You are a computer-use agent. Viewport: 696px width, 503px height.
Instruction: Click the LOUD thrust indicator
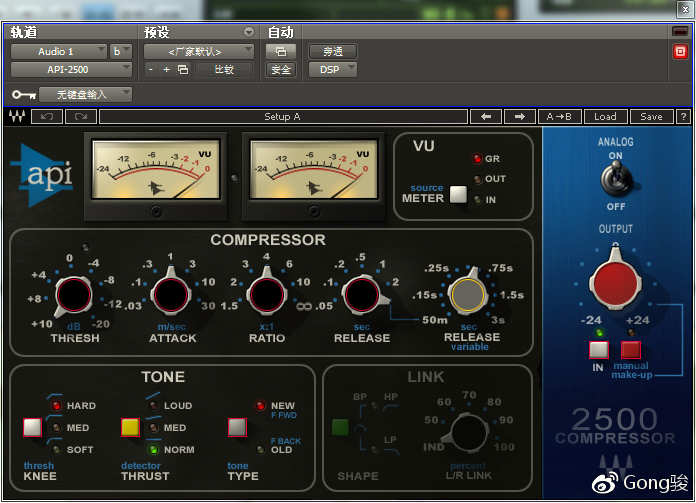[154, 405]
